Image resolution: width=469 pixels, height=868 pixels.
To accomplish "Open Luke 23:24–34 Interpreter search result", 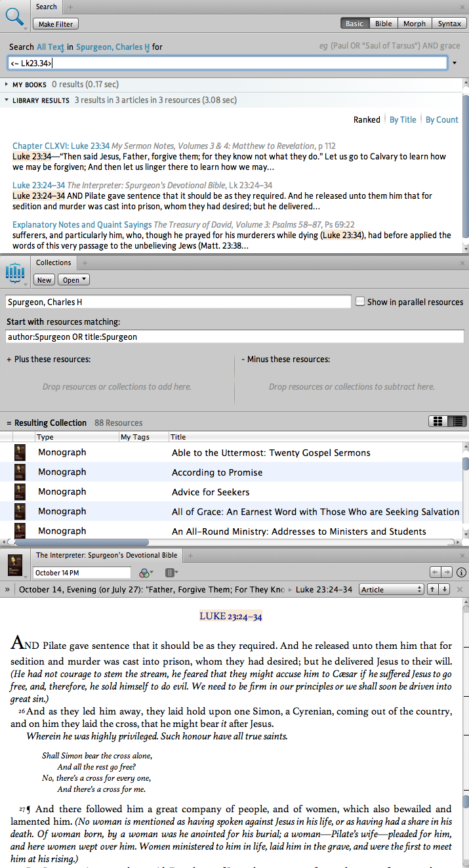I will [39, 185].
